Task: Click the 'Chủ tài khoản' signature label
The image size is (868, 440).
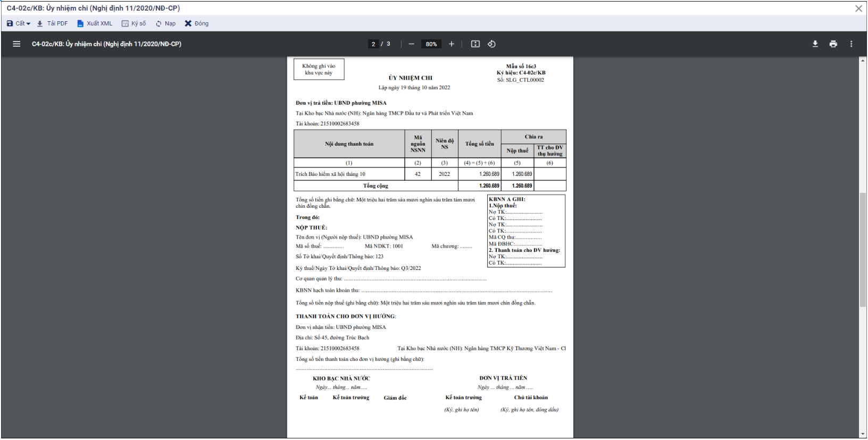Action: click(531, 397)
